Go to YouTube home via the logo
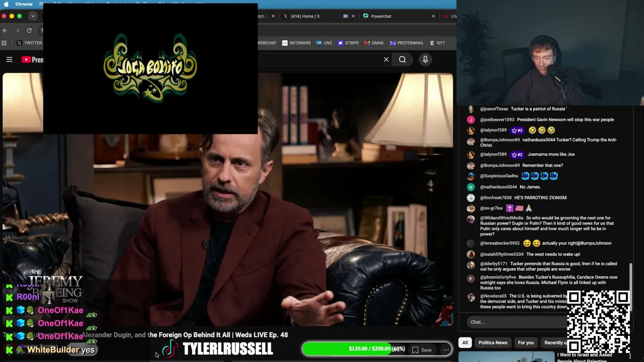644x362 pixels. point(32,60)
